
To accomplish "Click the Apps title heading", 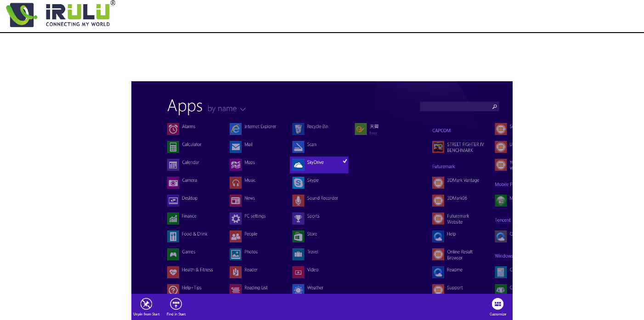I will [185, 106].
